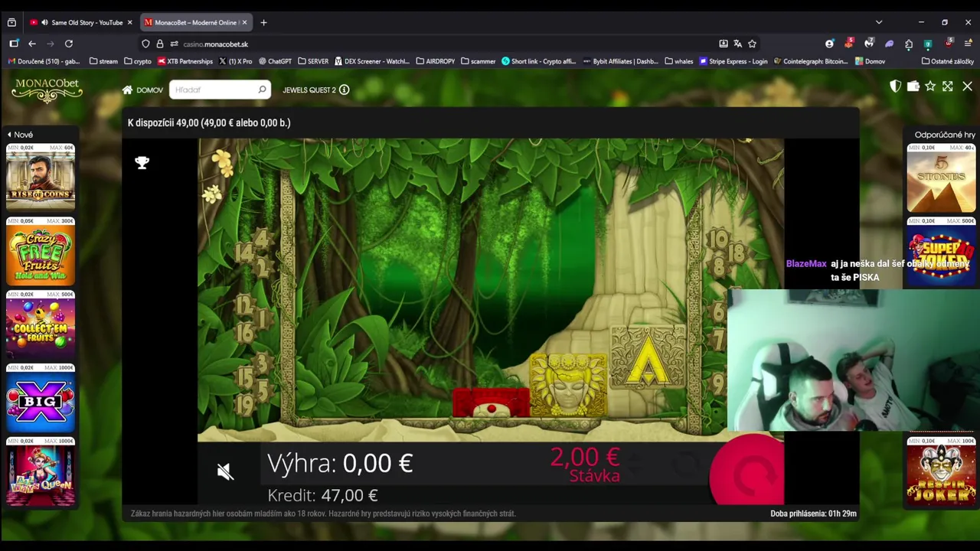Close the YouTube tab
Screen dimensions: 980x551
(x=129, y=22)
